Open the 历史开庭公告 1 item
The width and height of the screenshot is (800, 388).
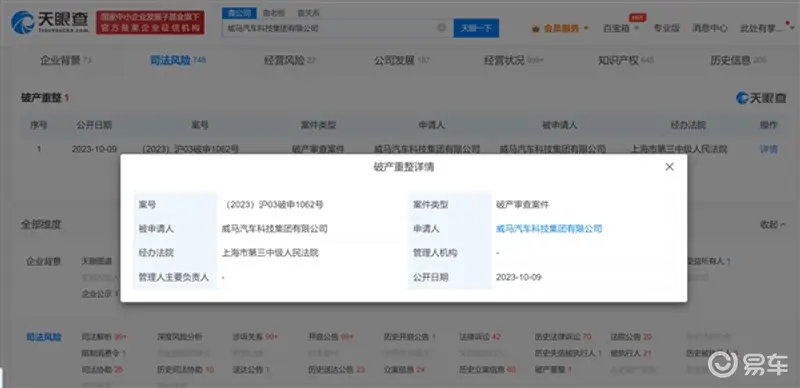[x=410, y=337]
